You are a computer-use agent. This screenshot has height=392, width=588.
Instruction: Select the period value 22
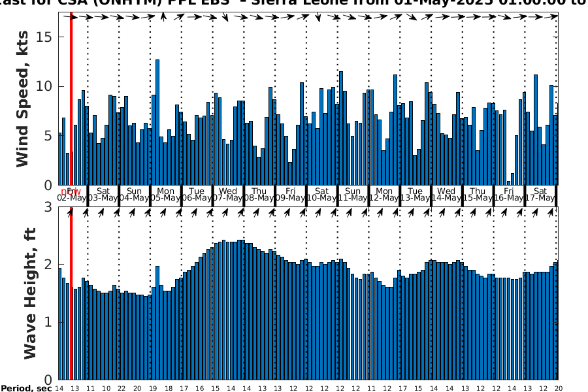pyautogui.click(x=122, y=389)
